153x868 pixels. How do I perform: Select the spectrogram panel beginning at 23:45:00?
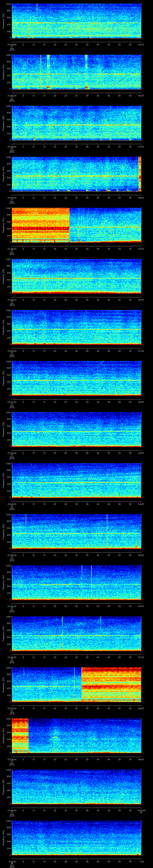point(76,72)
